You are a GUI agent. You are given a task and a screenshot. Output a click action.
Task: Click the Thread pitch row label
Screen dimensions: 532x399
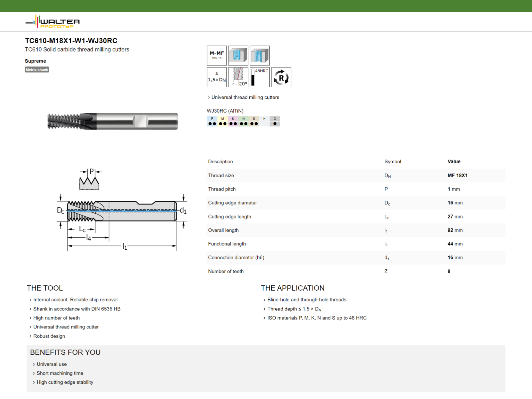[x=222, y=189]
